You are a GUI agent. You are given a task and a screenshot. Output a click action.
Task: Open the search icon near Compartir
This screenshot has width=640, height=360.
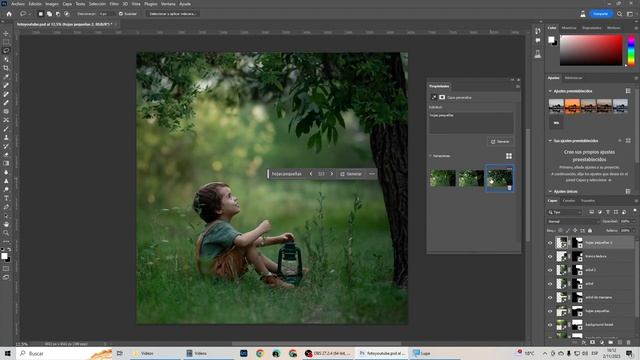(x=619, y=14)
